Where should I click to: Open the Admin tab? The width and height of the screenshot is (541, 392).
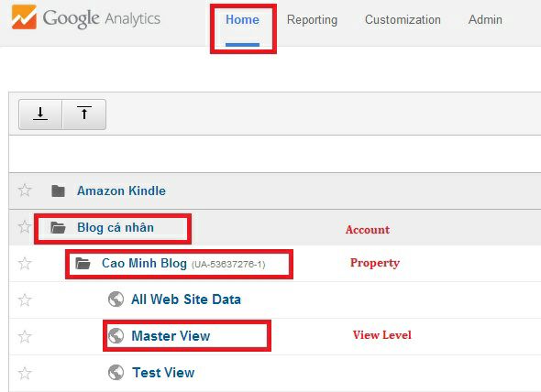tap(485, 19)
